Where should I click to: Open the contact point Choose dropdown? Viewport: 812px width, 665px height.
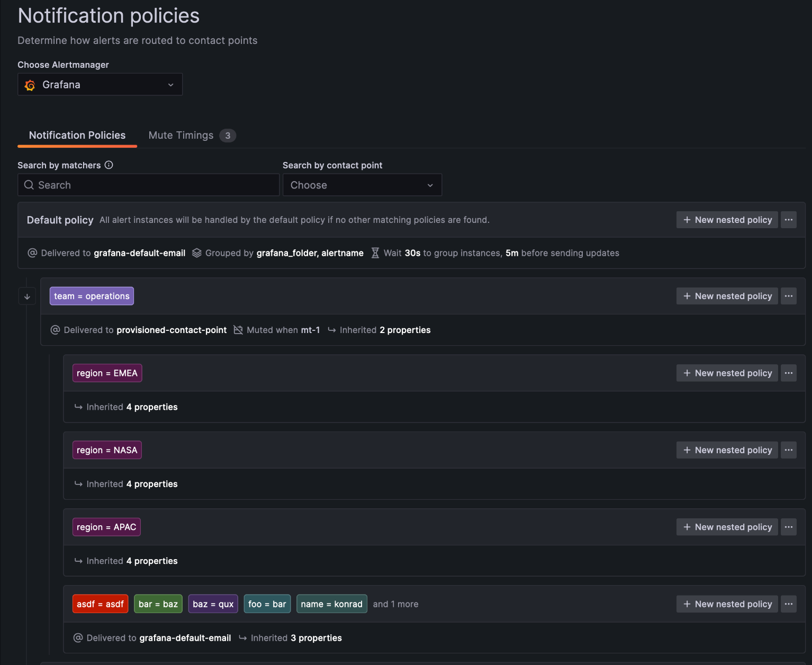362,185
